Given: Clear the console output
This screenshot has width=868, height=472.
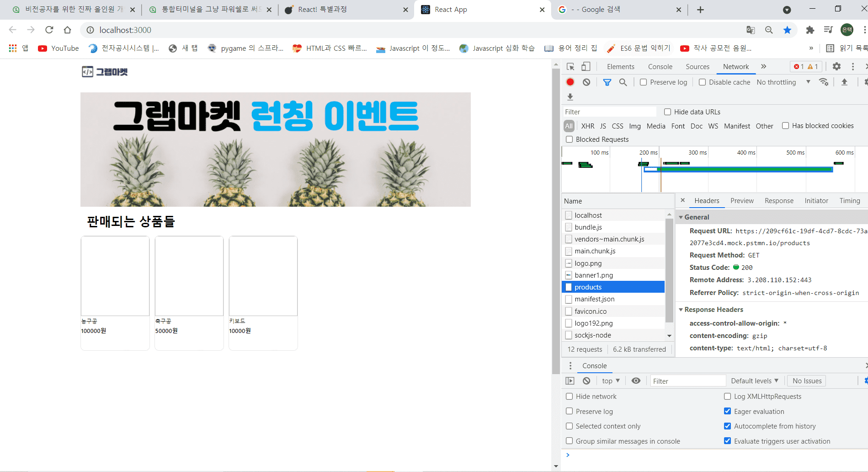Looking at the screenshot, I should coord(586,381).
